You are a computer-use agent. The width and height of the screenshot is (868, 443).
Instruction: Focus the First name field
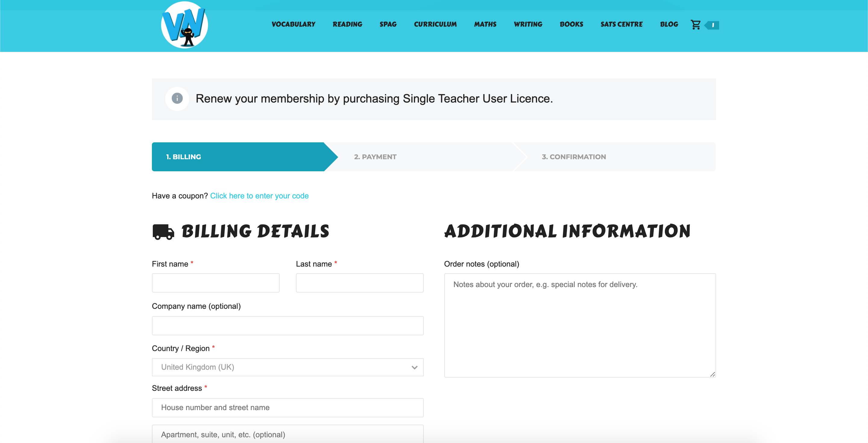[216, 283]
